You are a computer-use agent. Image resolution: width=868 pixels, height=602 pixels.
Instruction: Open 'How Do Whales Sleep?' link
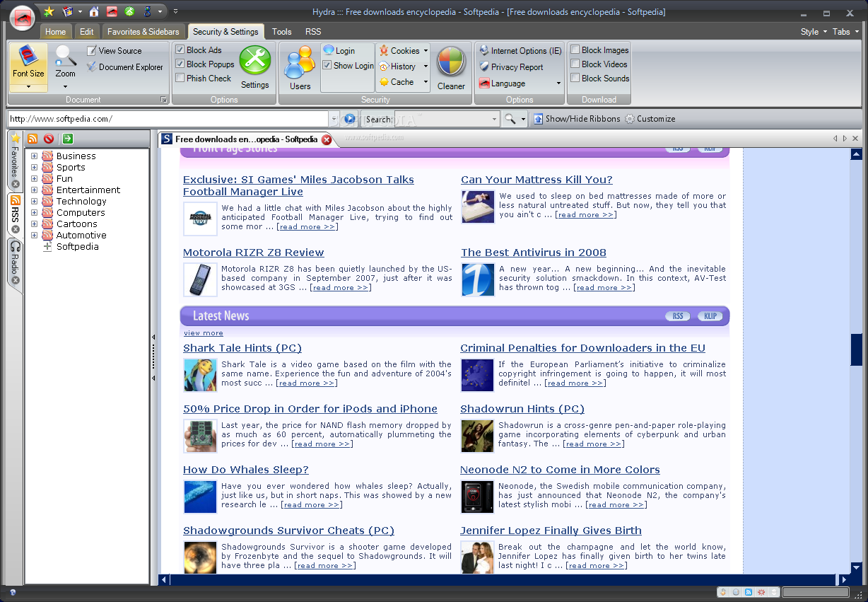click(246, 470)
